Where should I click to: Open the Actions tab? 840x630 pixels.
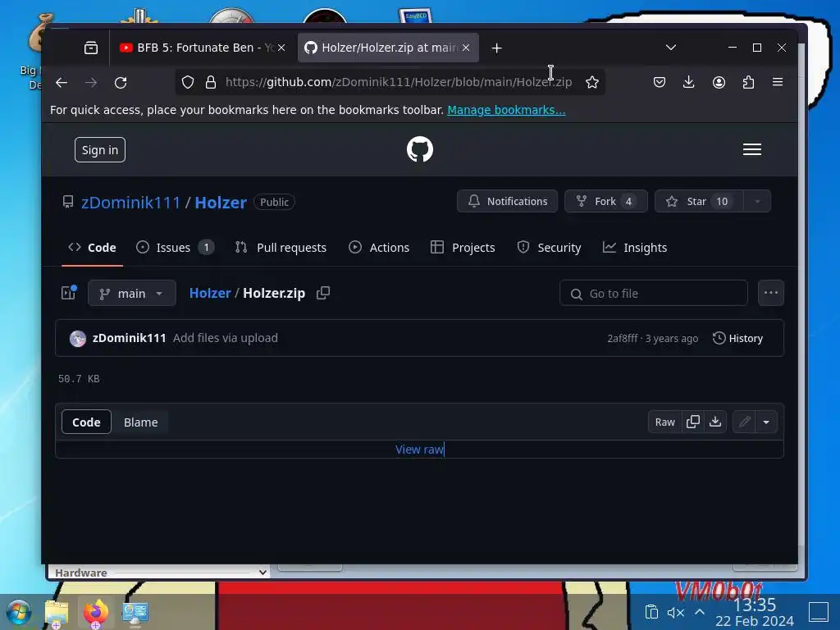click(x=379, y=248)
